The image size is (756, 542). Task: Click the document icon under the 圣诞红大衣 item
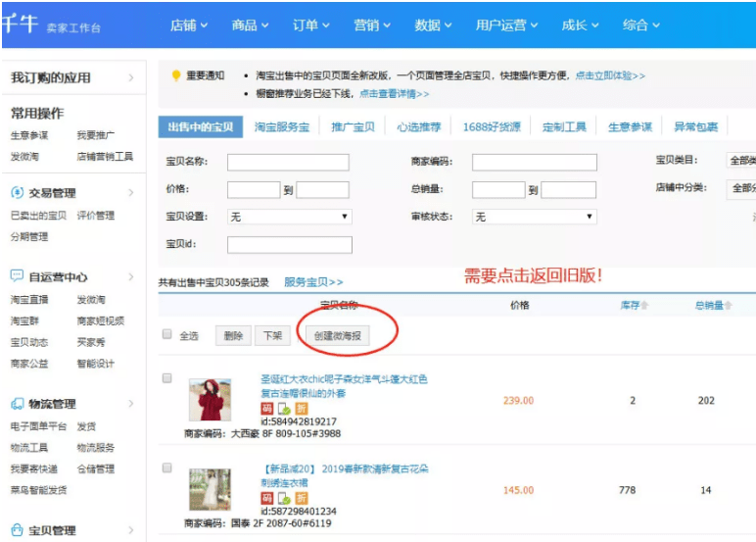click(x=284, y=409)
